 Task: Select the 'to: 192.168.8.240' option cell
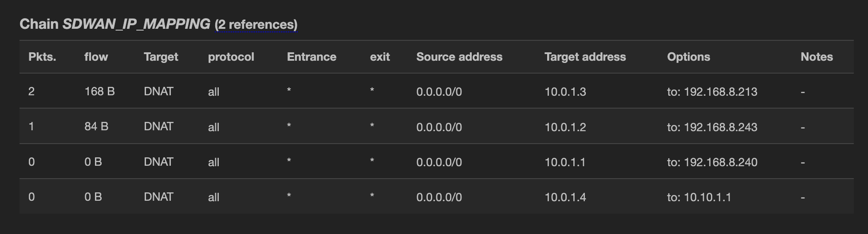click(x=712, y=162)
